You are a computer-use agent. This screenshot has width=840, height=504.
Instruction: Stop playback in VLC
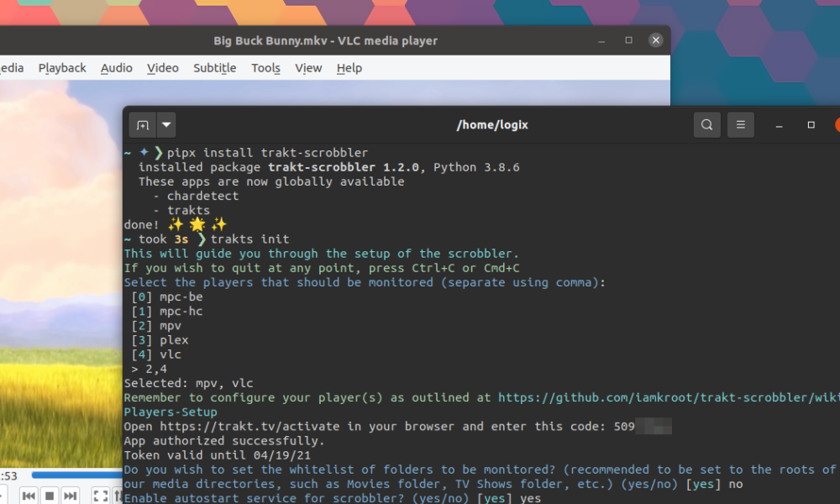click(x=50, y=496)
